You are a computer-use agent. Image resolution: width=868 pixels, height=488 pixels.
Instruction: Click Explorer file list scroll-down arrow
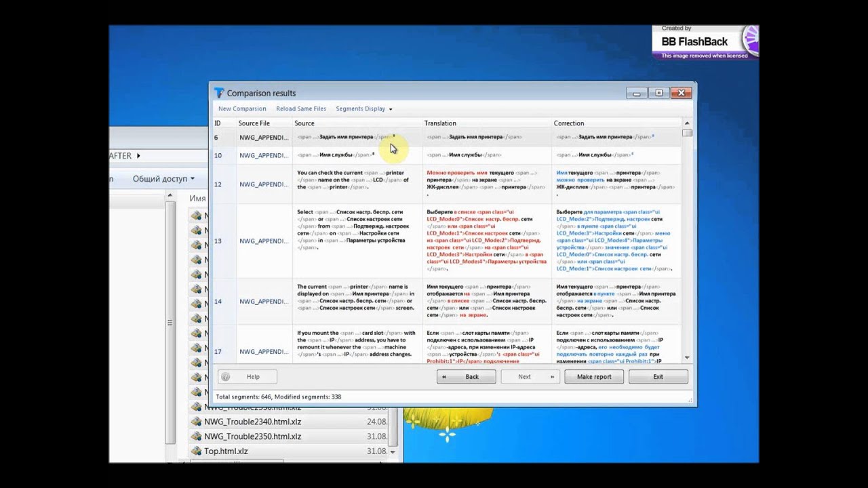pos(392,451)
